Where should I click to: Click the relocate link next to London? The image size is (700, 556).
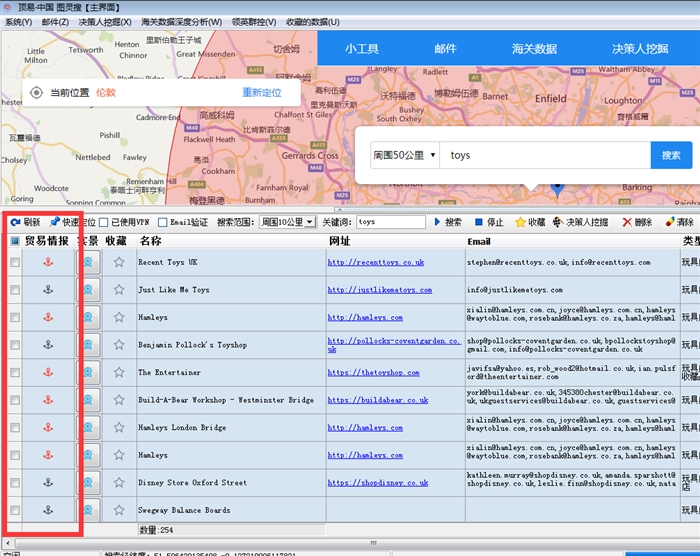pyautogui.click(x=262, y=92)
